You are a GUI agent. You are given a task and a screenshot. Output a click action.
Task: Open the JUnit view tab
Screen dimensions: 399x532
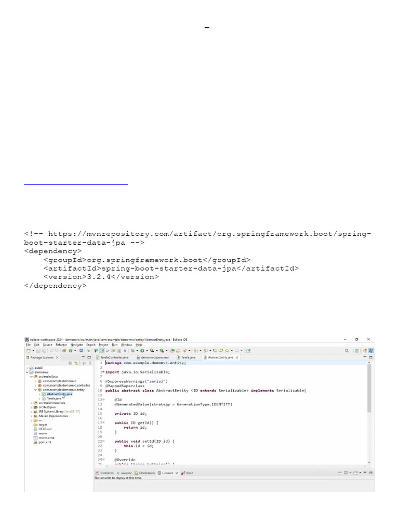(187, 473)
